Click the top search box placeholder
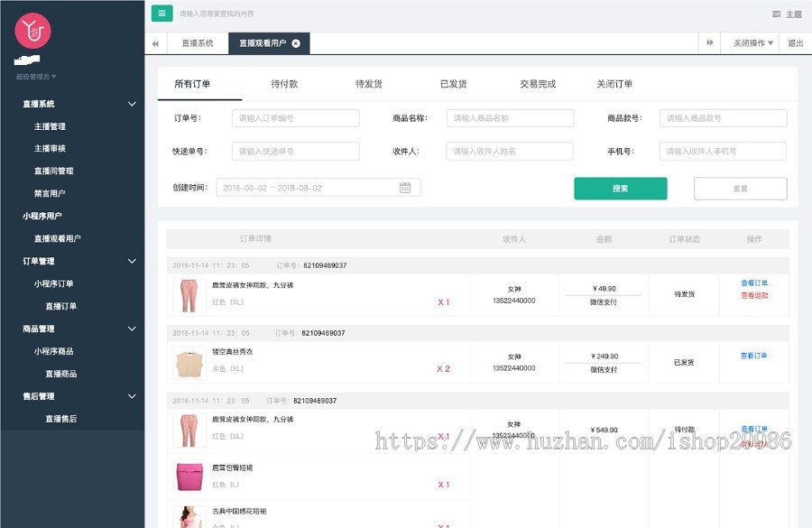The image size is (812, 528). point(217,14)
